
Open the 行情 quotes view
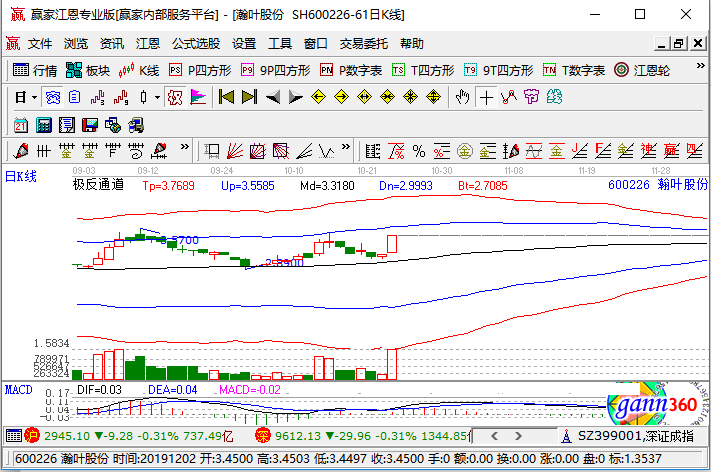35,70
